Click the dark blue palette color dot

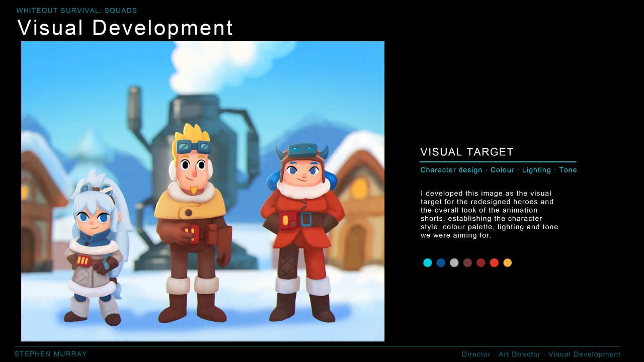tap(441, 262)
